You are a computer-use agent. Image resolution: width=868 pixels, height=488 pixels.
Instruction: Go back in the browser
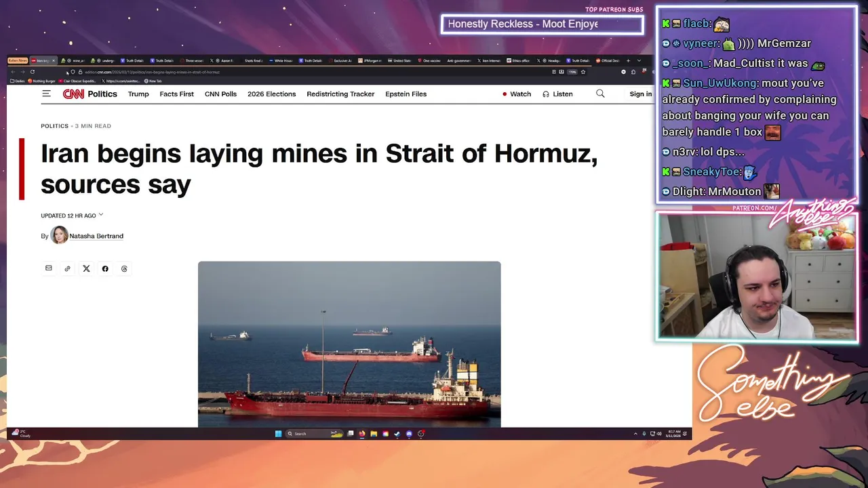point(13,72)
